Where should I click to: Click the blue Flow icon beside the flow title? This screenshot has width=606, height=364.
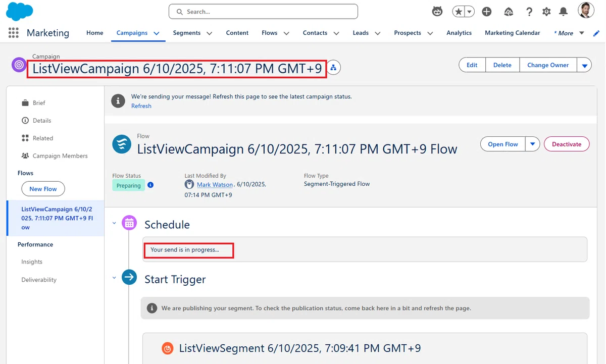[121, 144]
